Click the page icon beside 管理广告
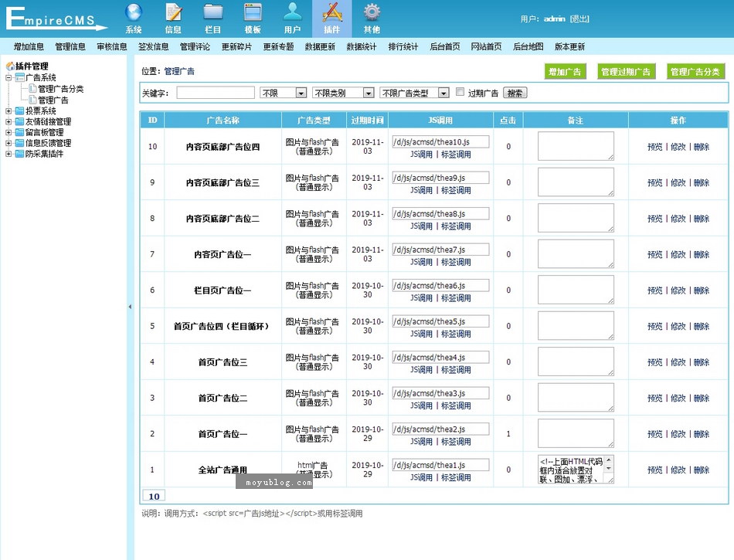 (x=32, y=100)
